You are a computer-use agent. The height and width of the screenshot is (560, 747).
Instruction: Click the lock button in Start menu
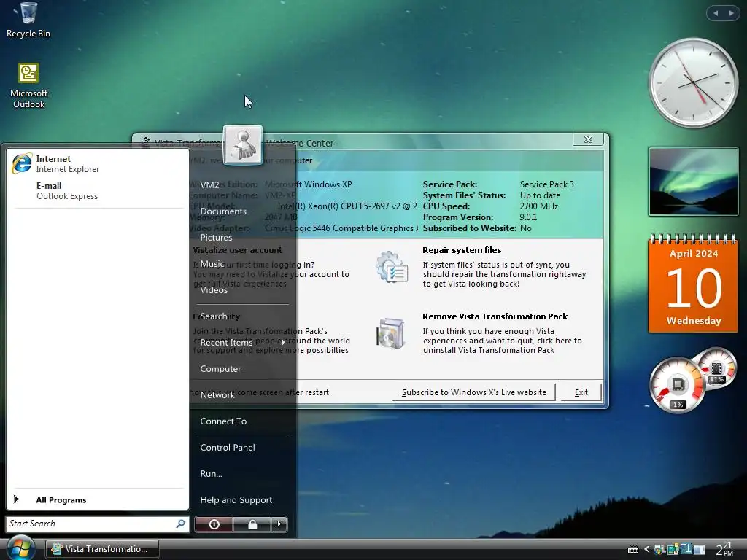pyautogui.click(x=252, y=524)
